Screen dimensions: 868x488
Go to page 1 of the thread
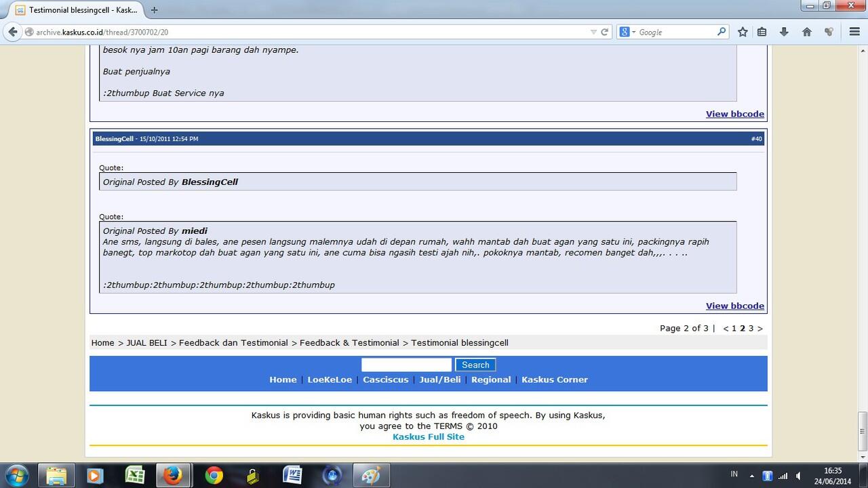pyautogui.click(x=734, y=328)
